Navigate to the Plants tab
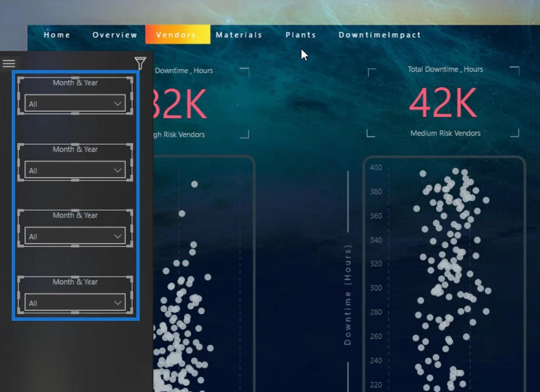 point(301,35)
